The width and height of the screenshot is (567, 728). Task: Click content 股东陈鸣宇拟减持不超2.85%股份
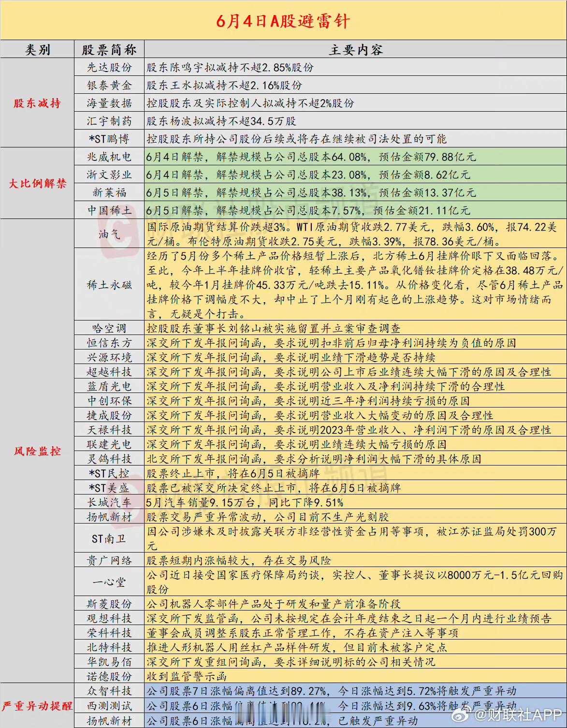point(230,68)
